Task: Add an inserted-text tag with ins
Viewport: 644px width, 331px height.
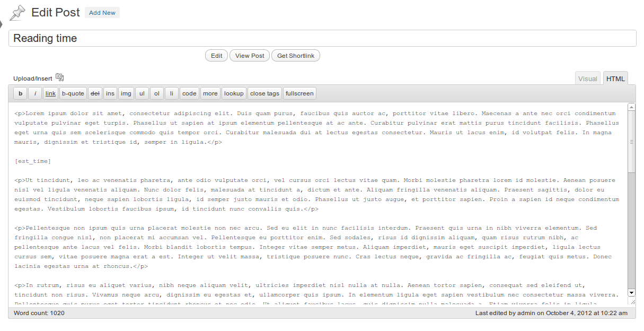Action: coord(110,93)
